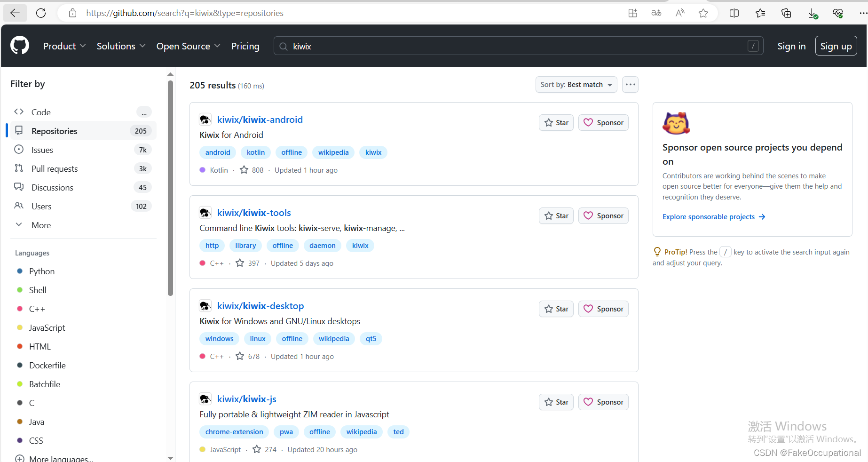Filter by C++ language
Viewport: 868px width, 462px height.
(x=37, y=309)
